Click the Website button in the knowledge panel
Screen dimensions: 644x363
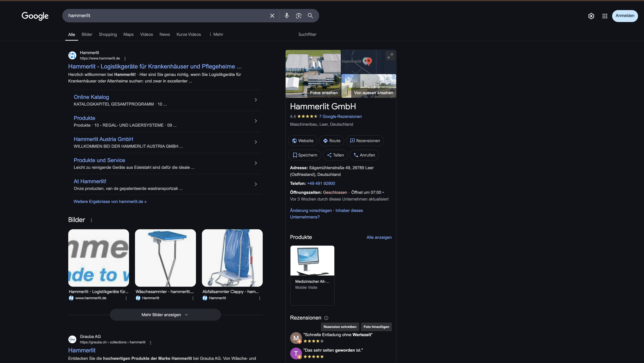(x=302, y=141)
